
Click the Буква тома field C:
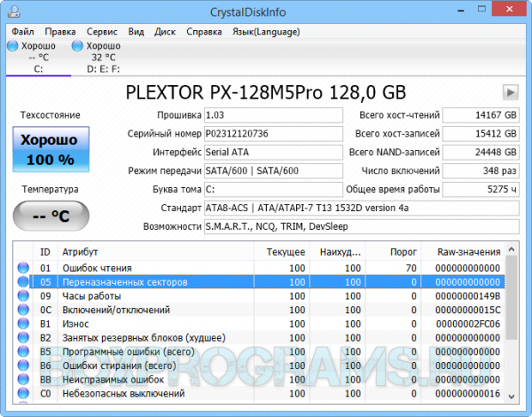coord(273,189)
